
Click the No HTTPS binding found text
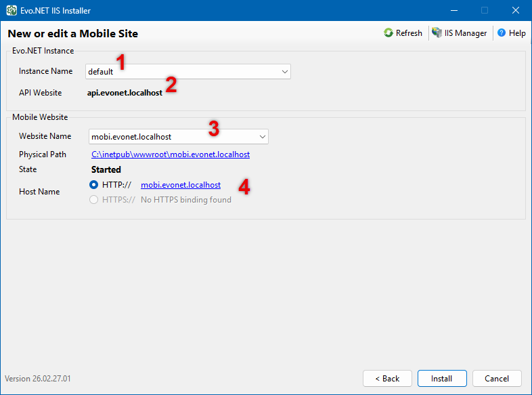click(186, 200)
